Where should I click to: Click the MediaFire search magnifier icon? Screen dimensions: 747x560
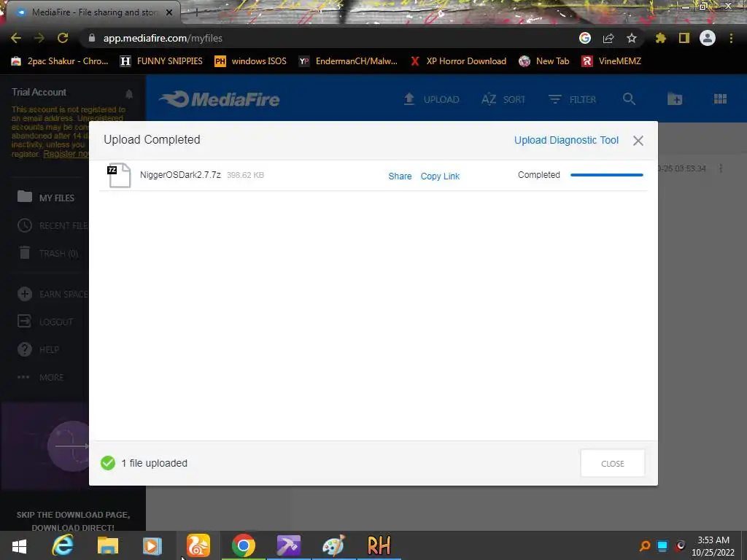(629, 99)
